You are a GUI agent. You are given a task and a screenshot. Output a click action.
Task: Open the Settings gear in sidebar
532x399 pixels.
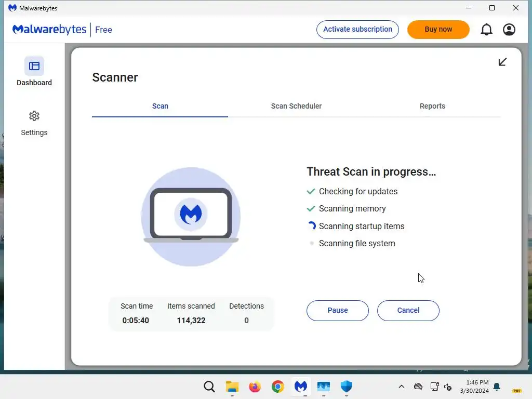tap(34, 116)
